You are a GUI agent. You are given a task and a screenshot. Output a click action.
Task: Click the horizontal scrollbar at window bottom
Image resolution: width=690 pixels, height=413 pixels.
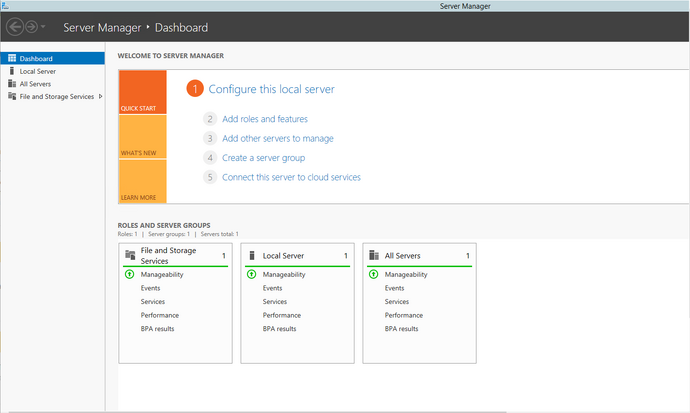click(x=257, y=412)
